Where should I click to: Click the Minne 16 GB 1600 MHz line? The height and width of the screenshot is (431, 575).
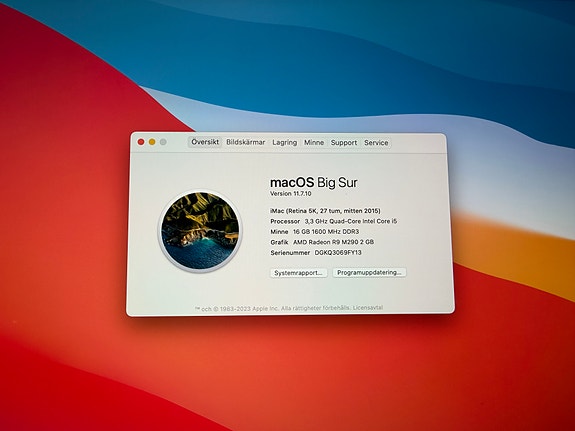[315, 231]
